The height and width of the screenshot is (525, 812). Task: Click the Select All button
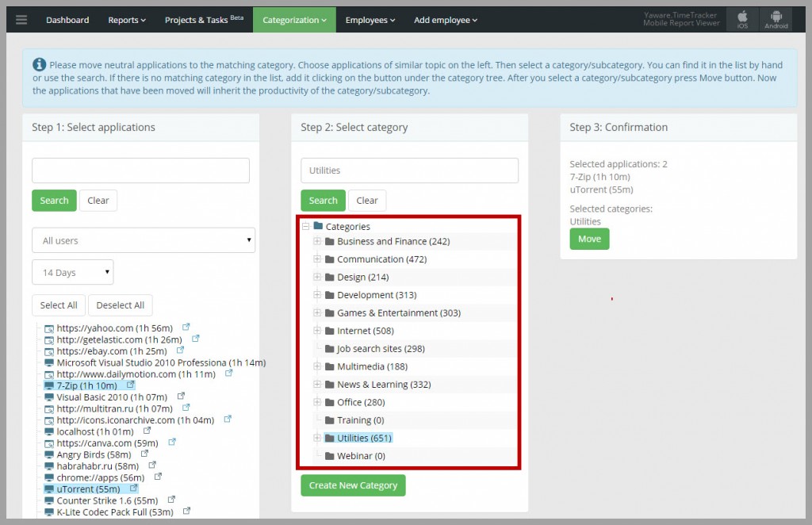coord(59,305)
